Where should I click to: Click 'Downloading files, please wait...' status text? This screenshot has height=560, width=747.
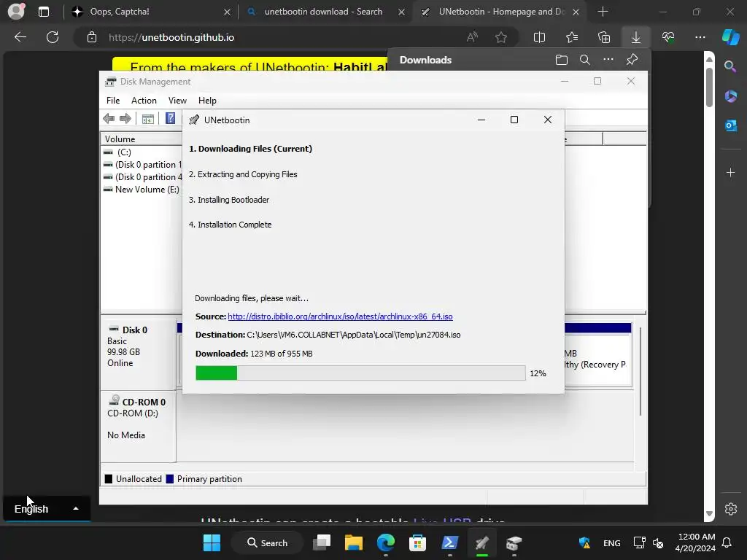[252, 298]
